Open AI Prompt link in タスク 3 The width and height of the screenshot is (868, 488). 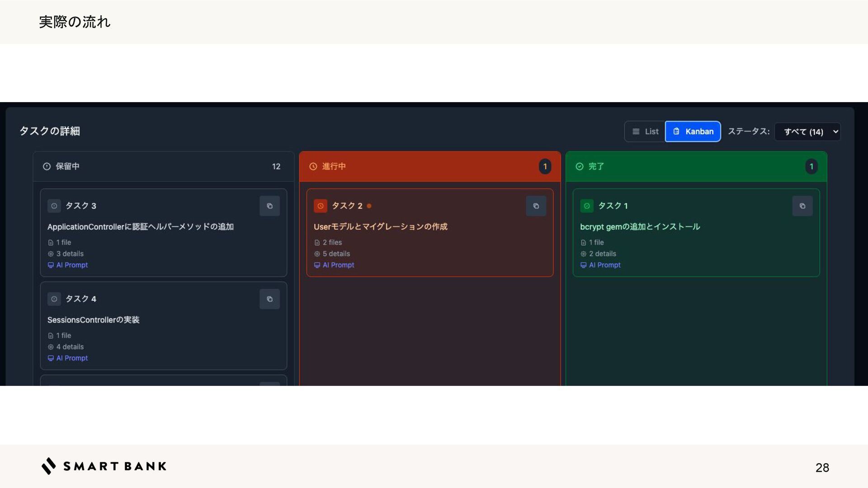(71, 265)
